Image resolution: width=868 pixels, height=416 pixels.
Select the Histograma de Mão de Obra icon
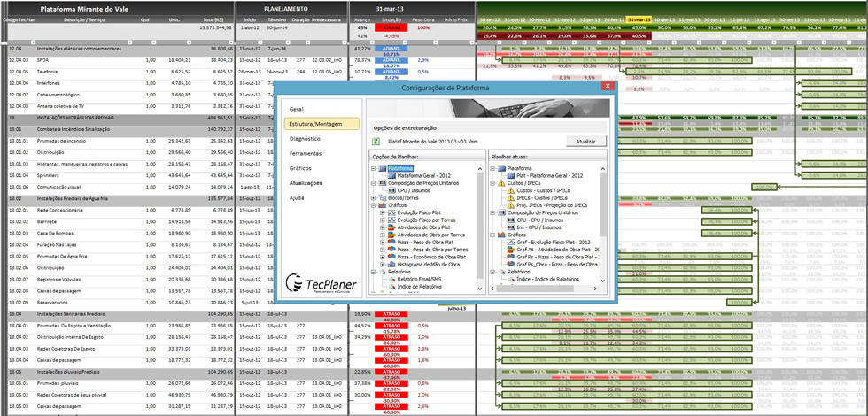pos(392,264)
